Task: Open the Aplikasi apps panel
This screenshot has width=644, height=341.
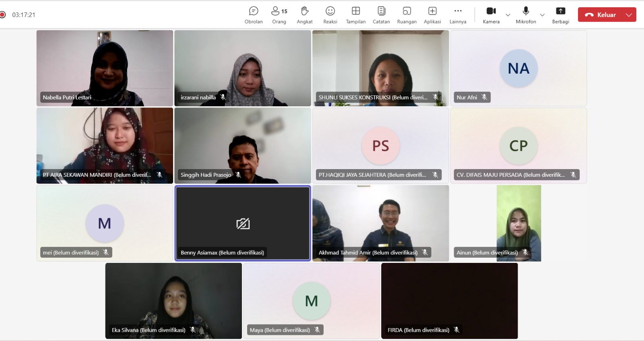Action: tap(432, 15)
